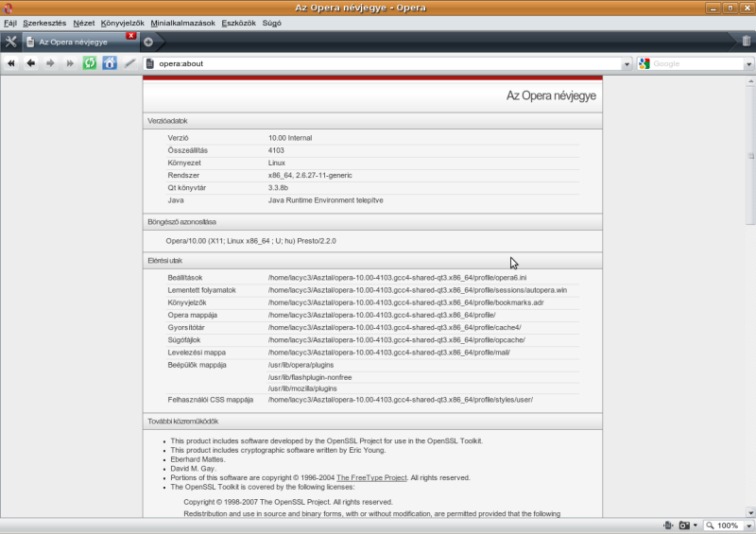
Task: Click the zoom magnifier icon
Action: pos(710,525)
